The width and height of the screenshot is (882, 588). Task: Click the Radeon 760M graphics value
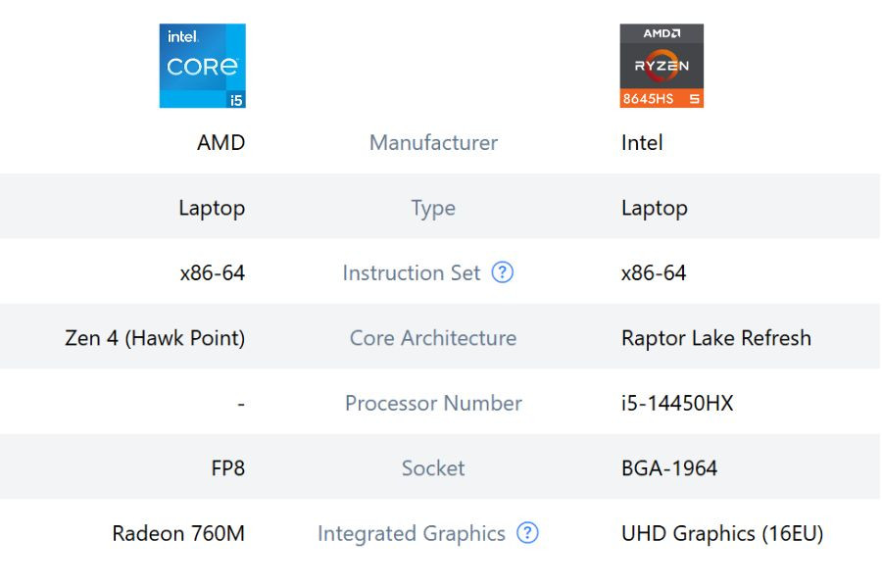pos(178,533)
